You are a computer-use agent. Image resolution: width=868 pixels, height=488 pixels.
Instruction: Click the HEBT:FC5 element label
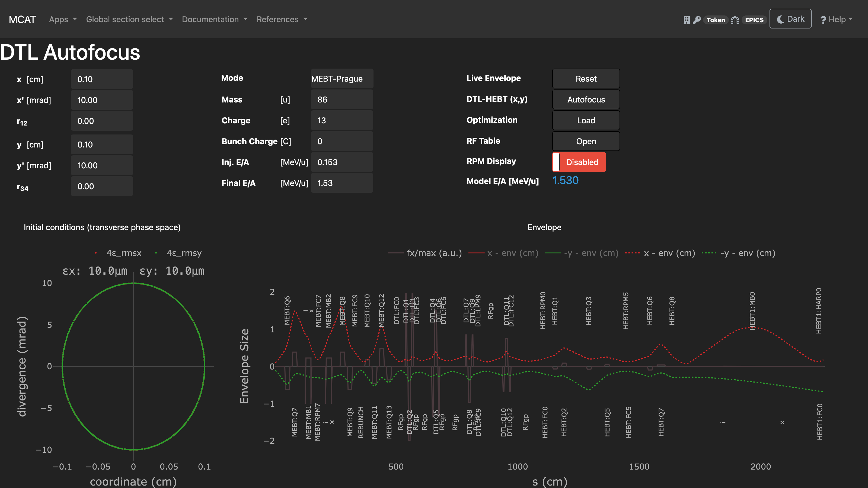point(628,422)
